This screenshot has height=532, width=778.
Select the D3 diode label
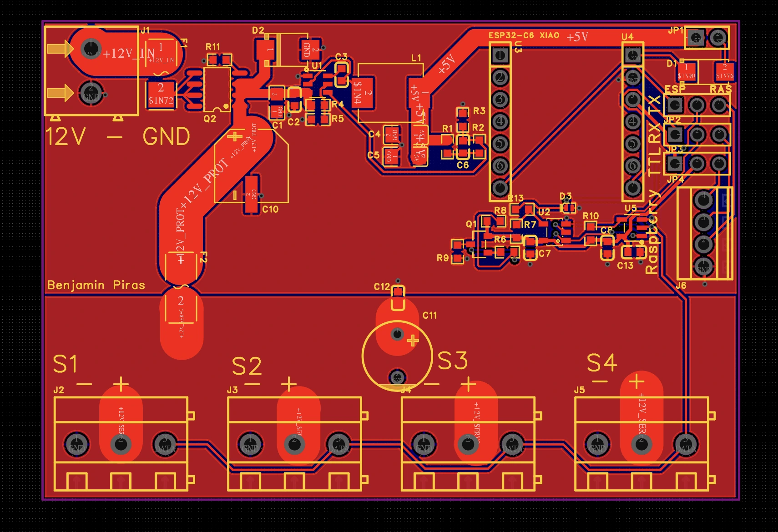tap(566, 196)
